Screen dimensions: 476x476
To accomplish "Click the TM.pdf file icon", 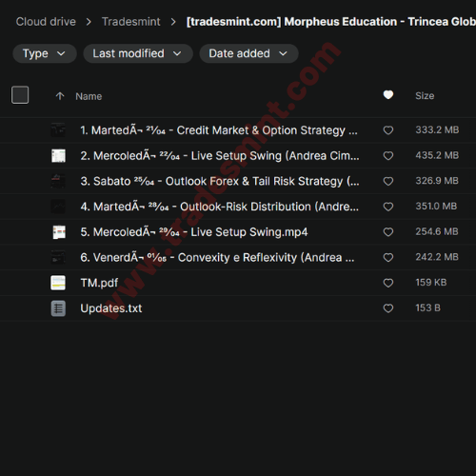I will (x=58, y=283).
